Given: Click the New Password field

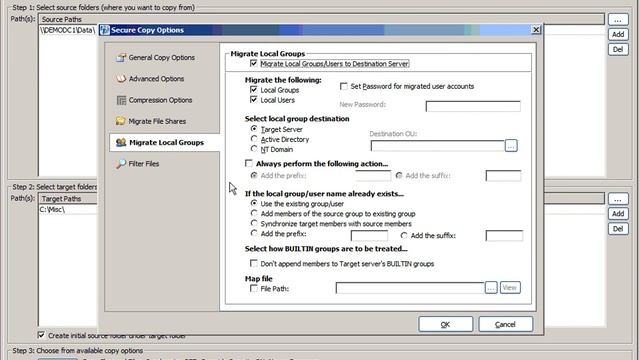Looking at the screenshot, I should tap(473, 106).
